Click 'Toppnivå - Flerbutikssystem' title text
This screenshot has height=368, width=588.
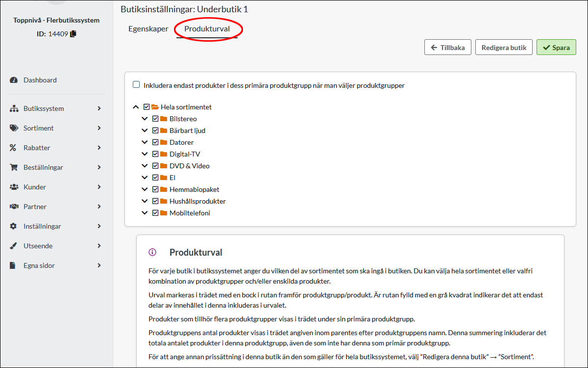[x=56, y=21]
